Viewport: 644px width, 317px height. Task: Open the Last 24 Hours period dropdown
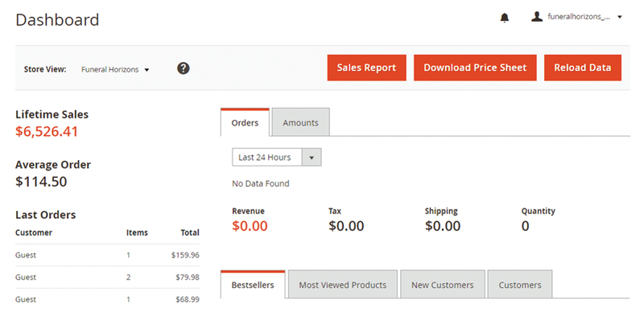(x=276, y=157)
